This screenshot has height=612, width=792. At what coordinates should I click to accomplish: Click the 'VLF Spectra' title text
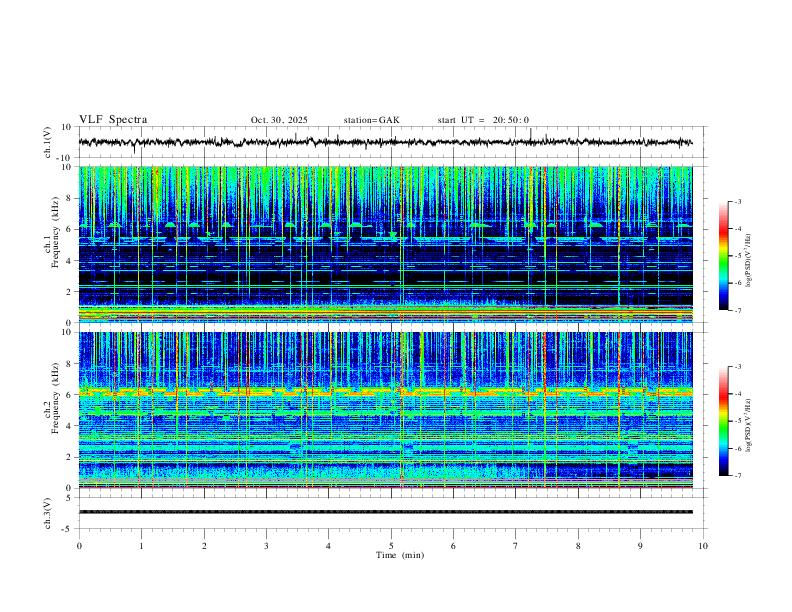coord(113,120)
